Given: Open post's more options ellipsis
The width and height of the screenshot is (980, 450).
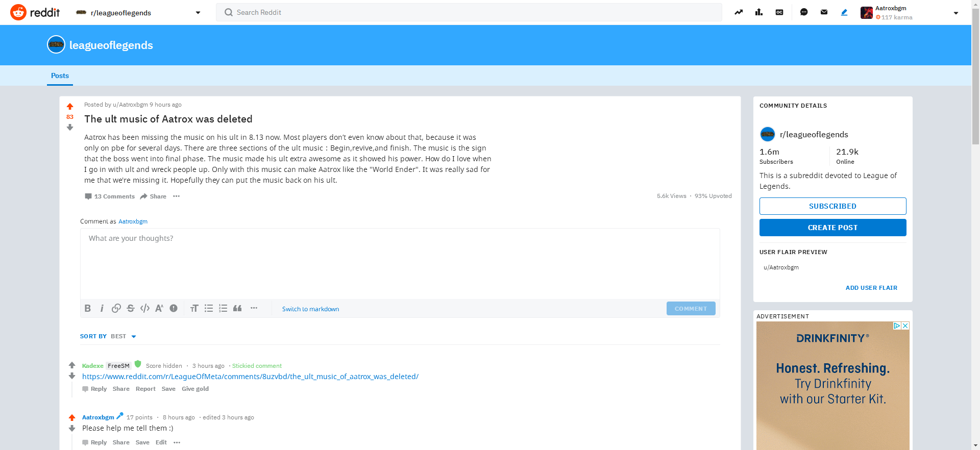Looking at the screenshot, I should point(176,196).
